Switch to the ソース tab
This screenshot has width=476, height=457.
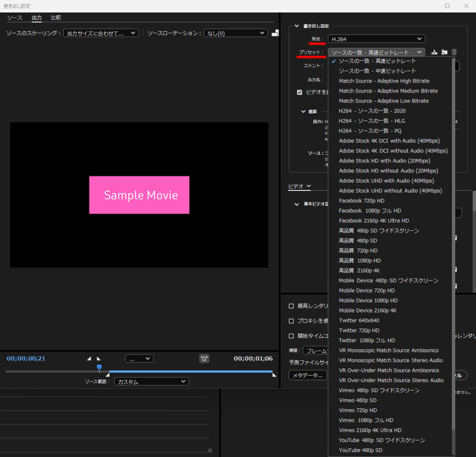[x=14, y=18]
